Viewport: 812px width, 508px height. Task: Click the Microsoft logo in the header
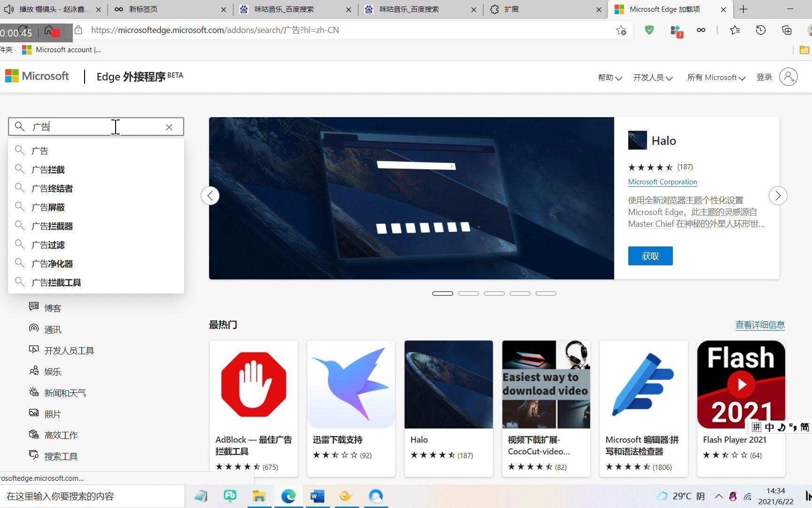pyautogui.click(x=37, y=76)
